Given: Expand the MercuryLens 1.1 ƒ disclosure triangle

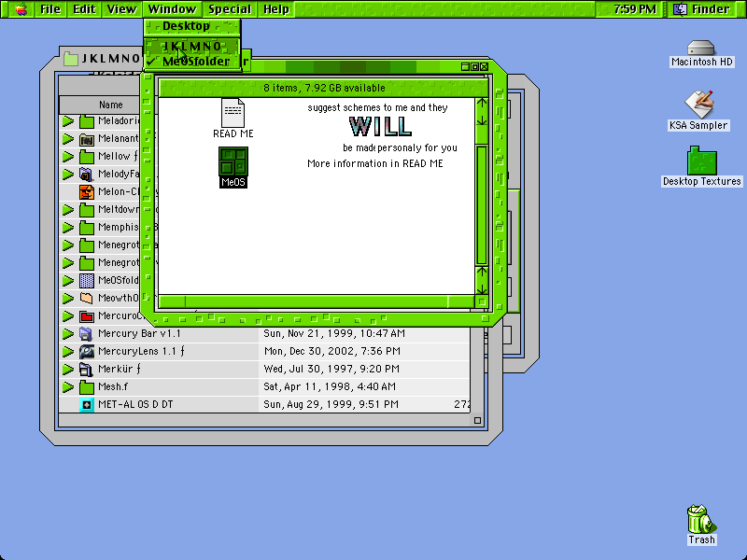Looking at the screenshot, I should point(68,352).
